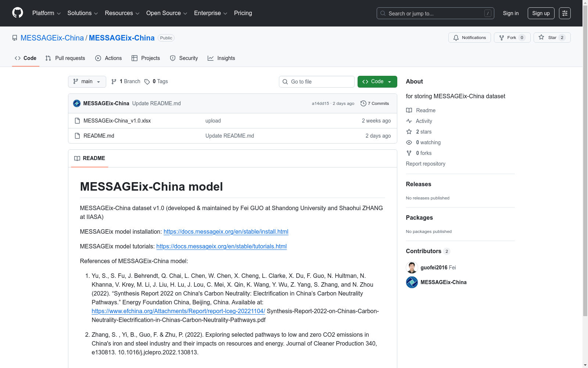Viewport: 588px width, 368px height.
Task: Click the MESSAGEix-China commit author avatar
Action: coord(77,103)
